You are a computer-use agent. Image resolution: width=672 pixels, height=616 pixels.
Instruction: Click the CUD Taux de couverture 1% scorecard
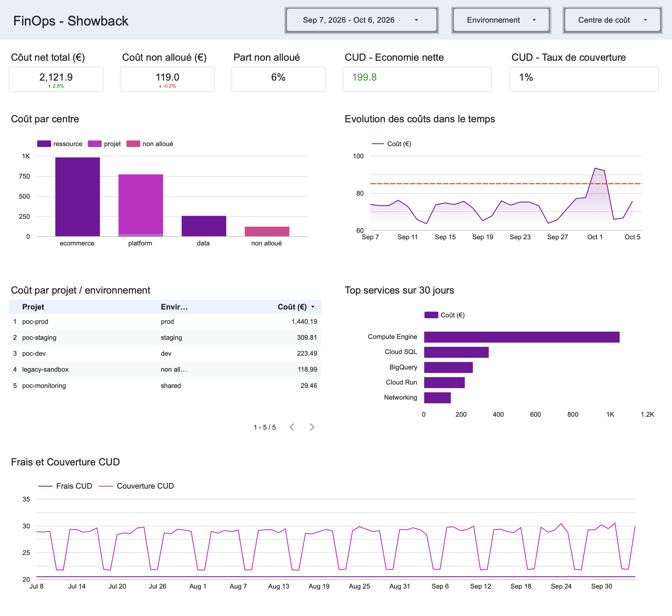[584, 79]
